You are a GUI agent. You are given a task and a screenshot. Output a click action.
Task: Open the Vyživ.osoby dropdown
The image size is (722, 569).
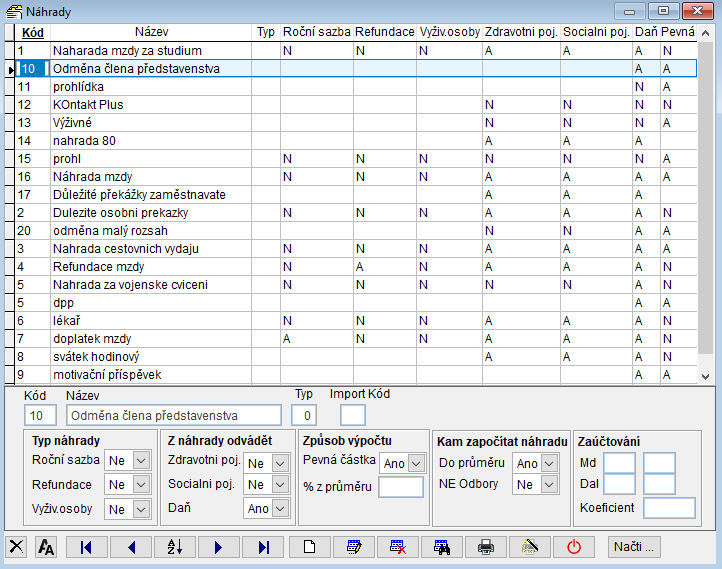(141, 509)
